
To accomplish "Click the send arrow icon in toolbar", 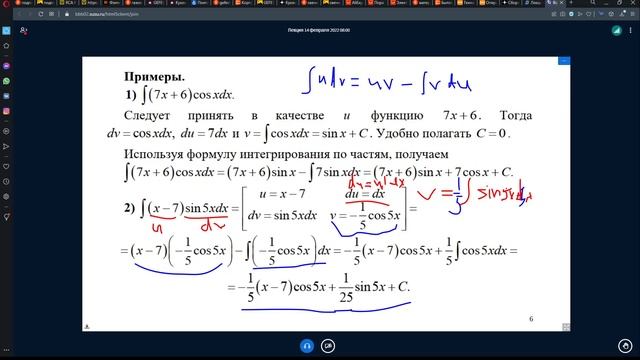I will (x=580, y=14).
